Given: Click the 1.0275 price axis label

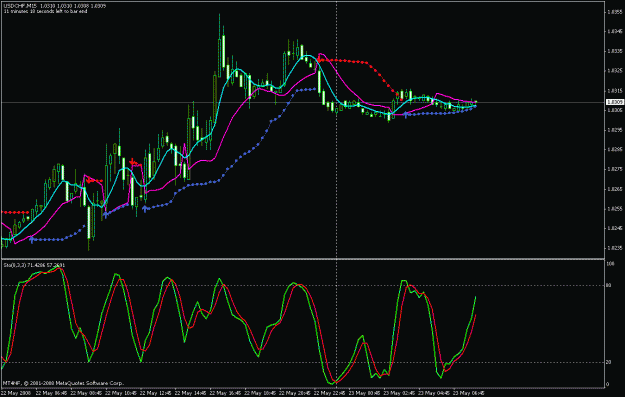Looking at the screenshot, I should point(614,169).
